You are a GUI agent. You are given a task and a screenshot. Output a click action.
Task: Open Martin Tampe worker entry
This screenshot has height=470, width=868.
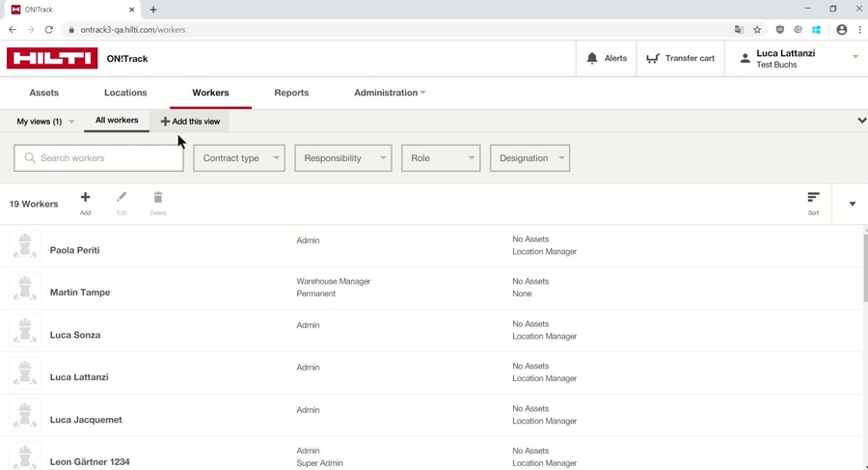pos(432,289)
